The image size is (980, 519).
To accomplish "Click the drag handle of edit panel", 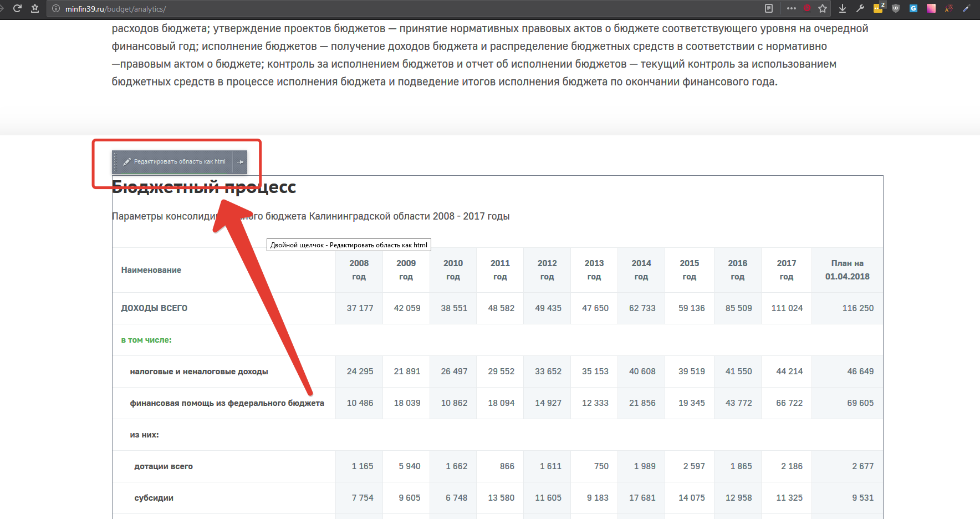I will point(116,162).
